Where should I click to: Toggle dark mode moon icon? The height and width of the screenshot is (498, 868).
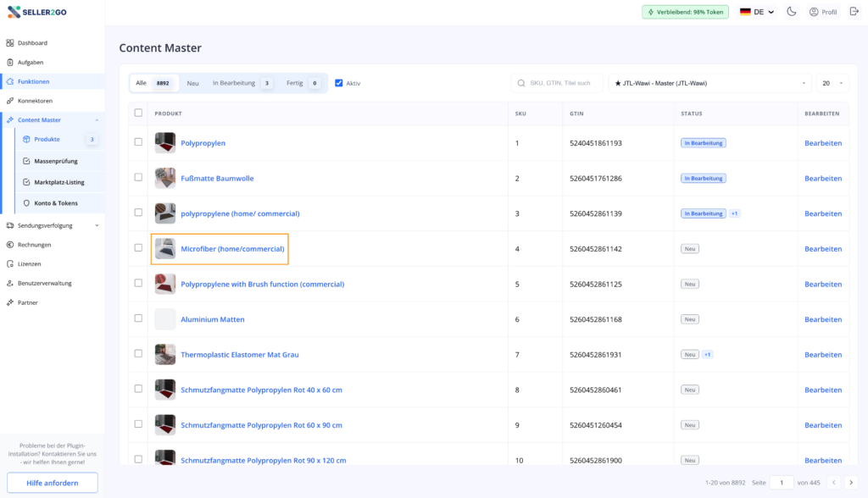click(792, 12)
